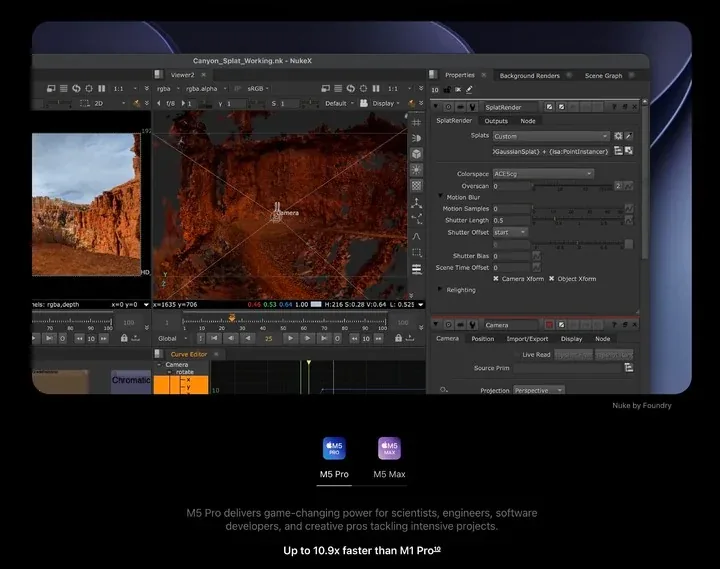Click the headlamp icon in Viewer2 sidebar
This screenshot has width=720, height=569.
tap(416, 138)
